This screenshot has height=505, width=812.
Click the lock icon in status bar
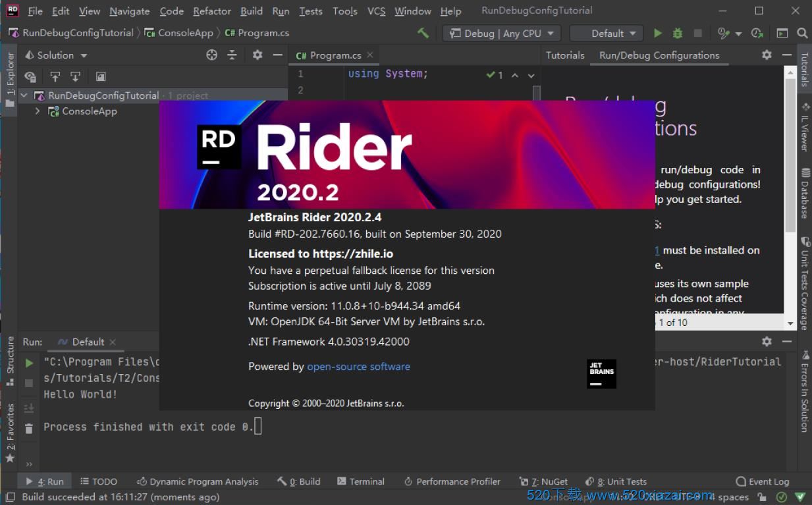point(762,497)
